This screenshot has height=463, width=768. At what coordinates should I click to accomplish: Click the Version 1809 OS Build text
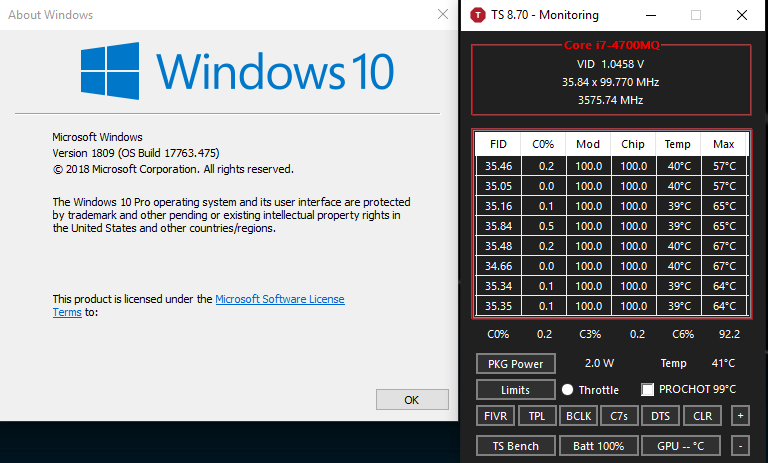click(136, 153)
